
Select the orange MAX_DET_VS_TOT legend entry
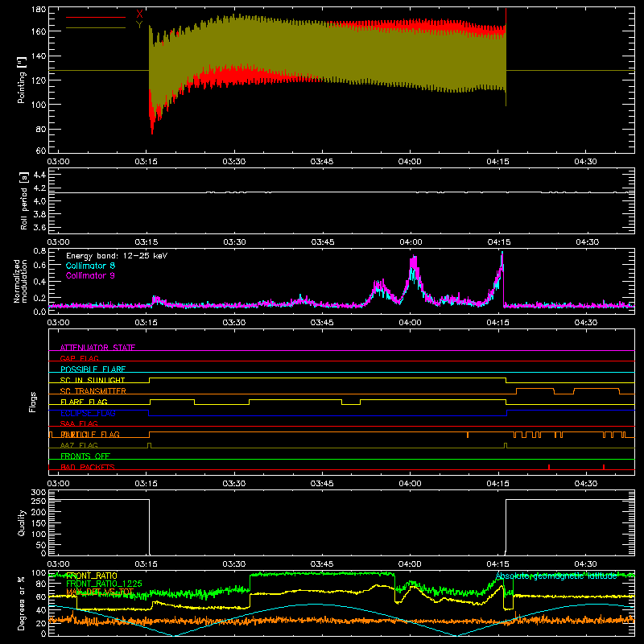[x=100, y=592]
